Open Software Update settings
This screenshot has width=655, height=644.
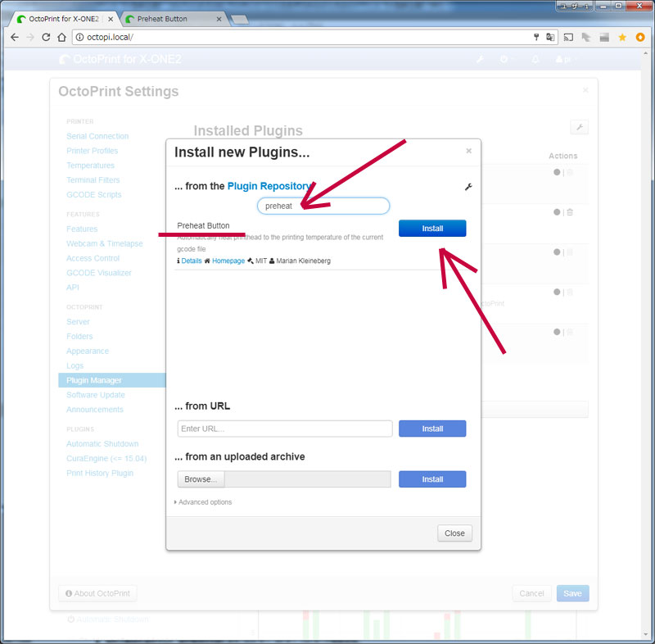click(95, 395)
